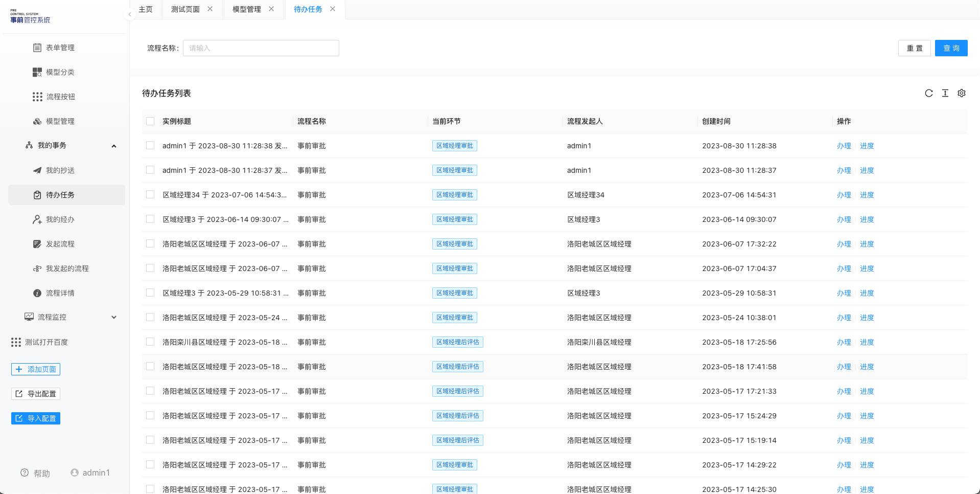Image resolution: width=980 pixels, height=494 pixels.
Task: Check the 2023-05-24 10:38:01 row checkbox
Action: tap(150, 317)
